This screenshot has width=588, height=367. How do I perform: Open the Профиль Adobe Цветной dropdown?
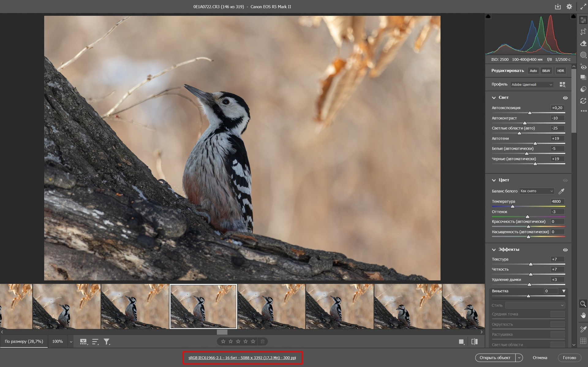(x=532, y=85)
